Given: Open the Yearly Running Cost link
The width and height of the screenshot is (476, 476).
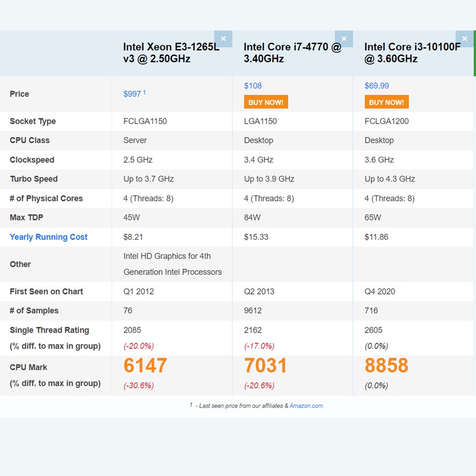Looking at the screenshot, I should coord(48,237).
